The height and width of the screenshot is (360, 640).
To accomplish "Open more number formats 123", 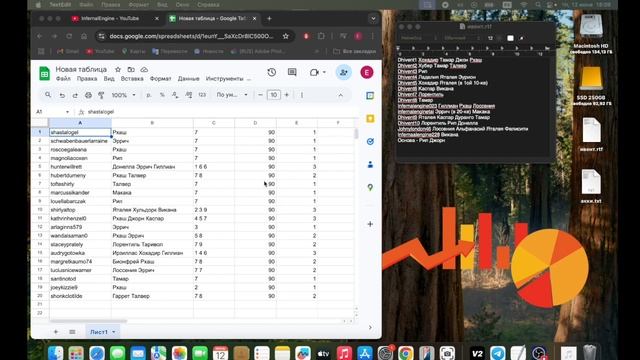I will (202, 95).
